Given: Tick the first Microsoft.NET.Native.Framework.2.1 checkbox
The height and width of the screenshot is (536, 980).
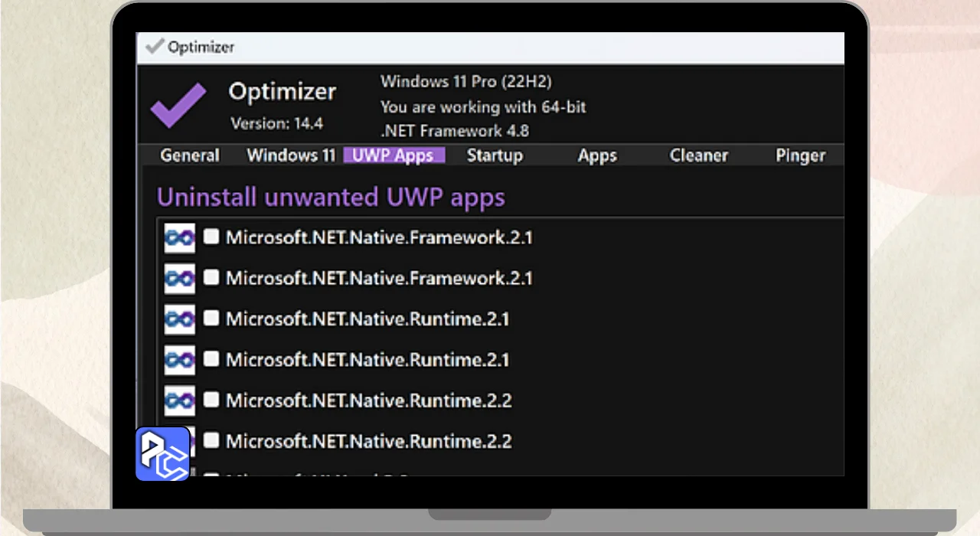Looking at the screenshot, I should pos(211,237).
